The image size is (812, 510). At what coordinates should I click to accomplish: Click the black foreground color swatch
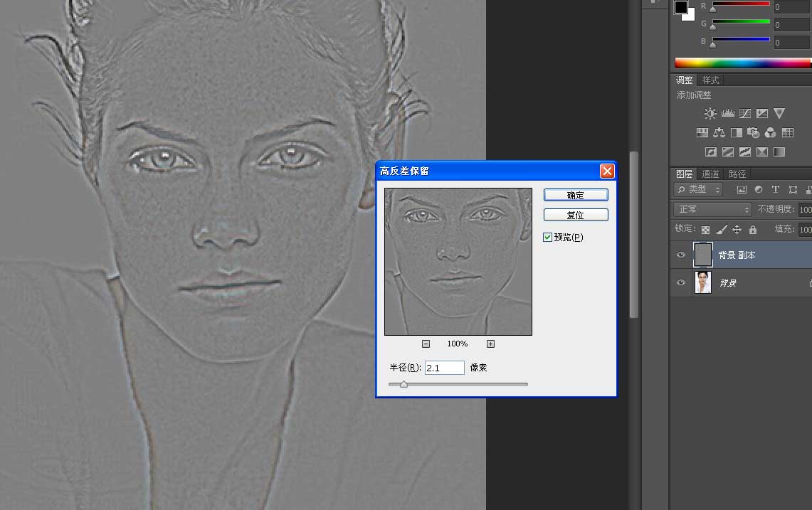click(681, 6)
